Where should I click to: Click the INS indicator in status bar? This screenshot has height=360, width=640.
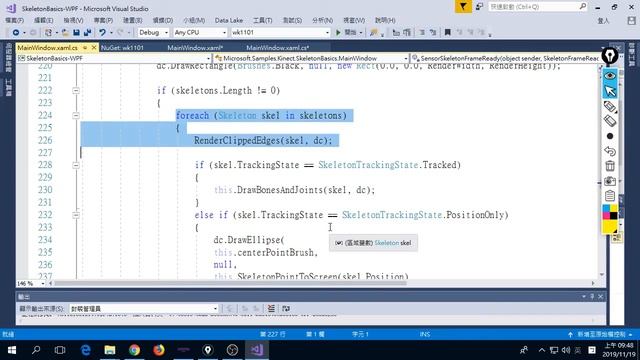[424, 334]
